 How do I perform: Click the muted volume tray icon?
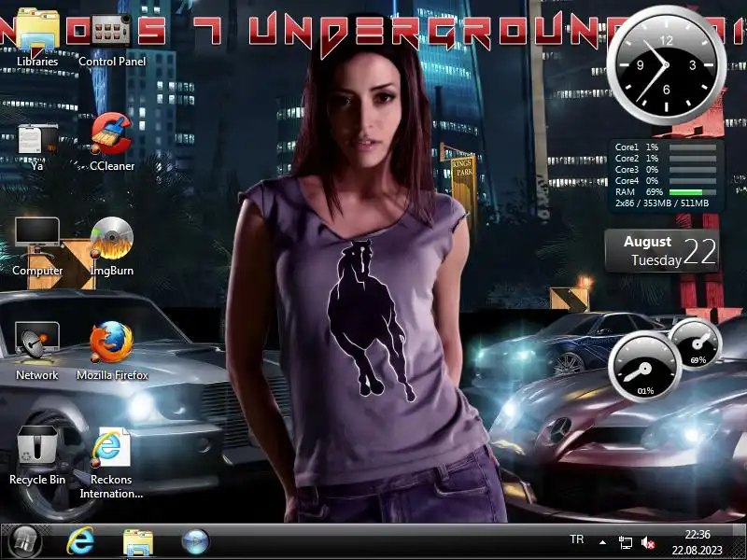pos(647,542)
